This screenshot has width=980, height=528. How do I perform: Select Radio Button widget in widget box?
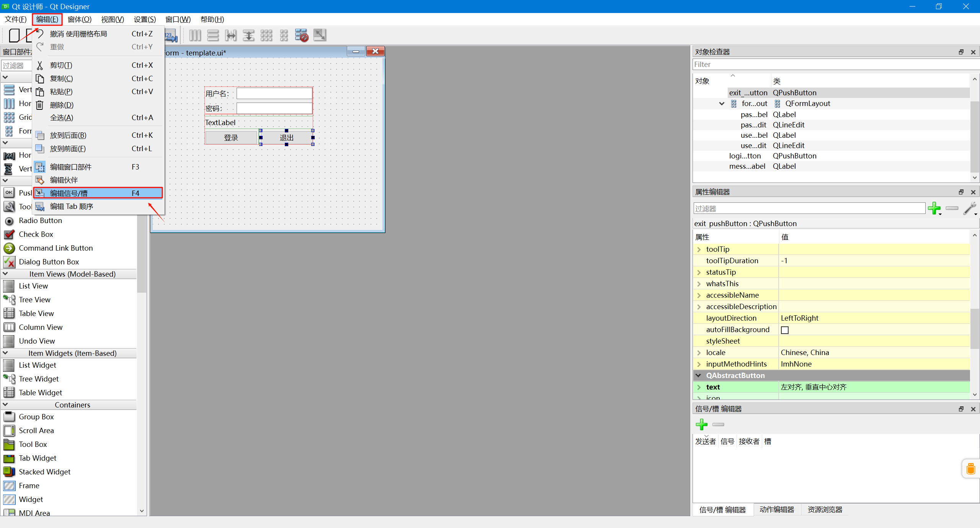click(x=40, y=221)
